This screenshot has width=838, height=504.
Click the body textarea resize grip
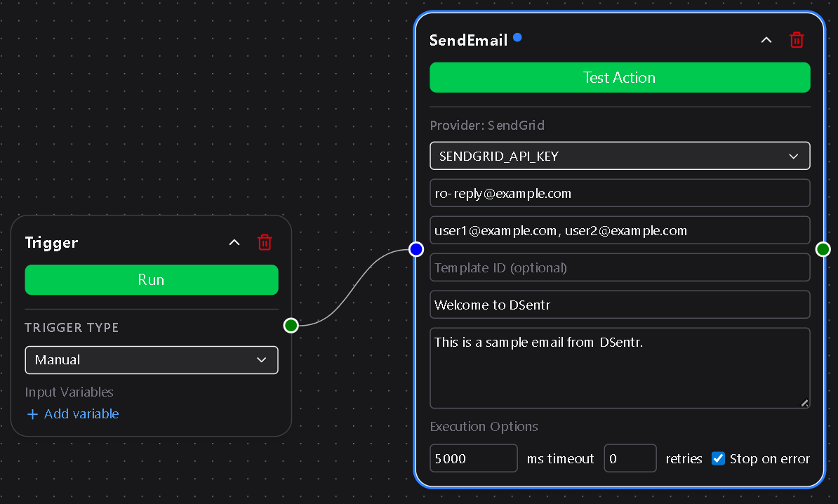tap(804, 403)
